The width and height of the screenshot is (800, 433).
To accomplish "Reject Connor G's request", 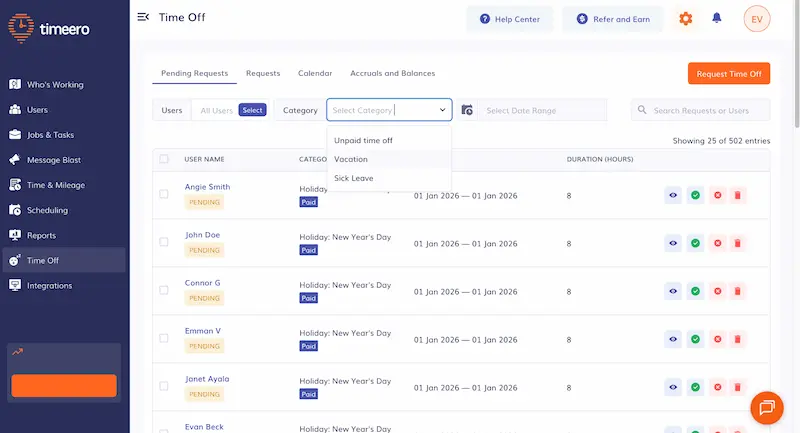I will click(x=717, y=291).
